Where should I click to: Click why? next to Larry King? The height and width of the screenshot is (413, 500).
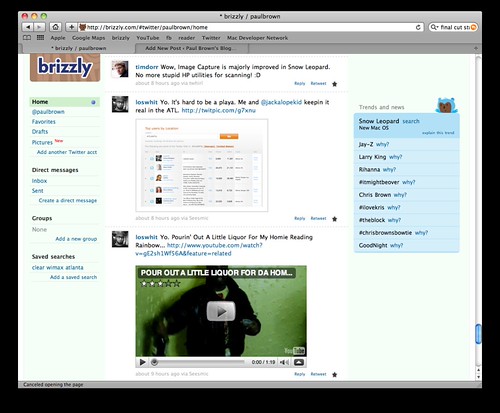[396, 157]
